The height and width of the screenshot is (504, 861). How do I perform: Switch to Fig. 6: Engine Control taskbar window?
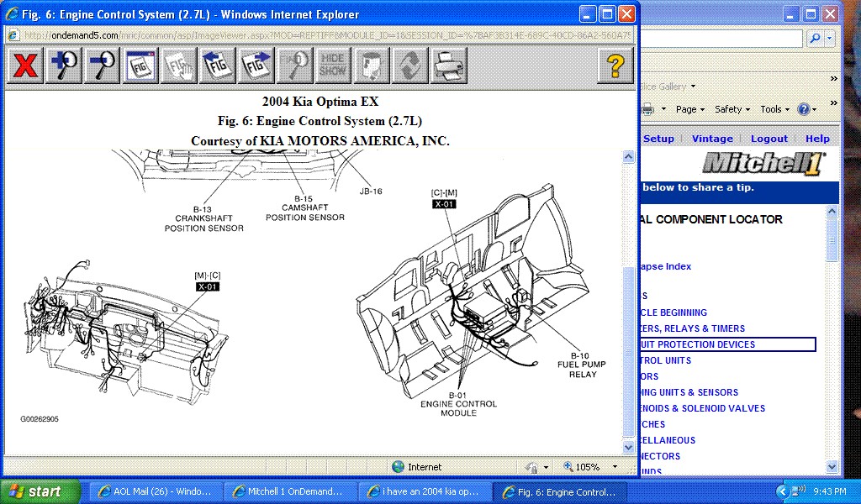559,492
